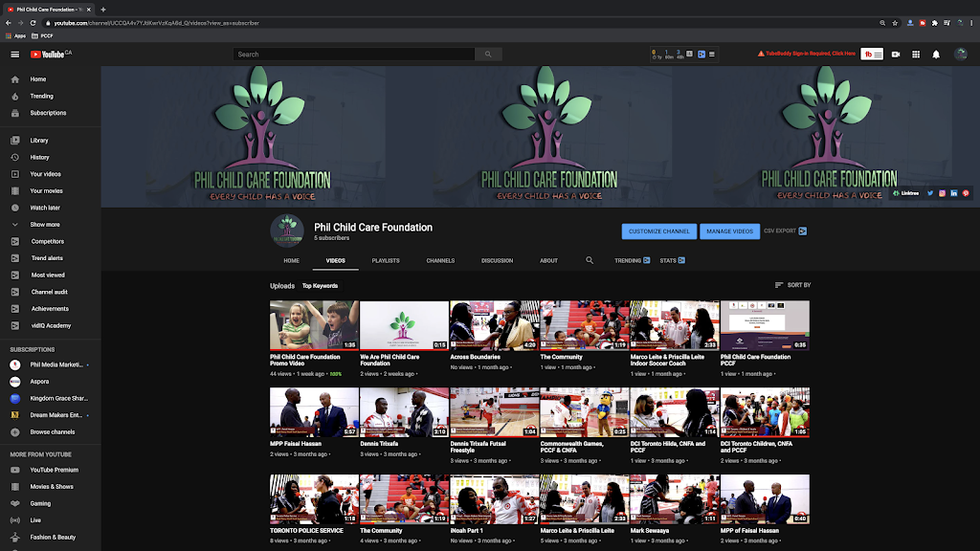Open the create video camera icon
980x551 pixels.
pos(896,55)
